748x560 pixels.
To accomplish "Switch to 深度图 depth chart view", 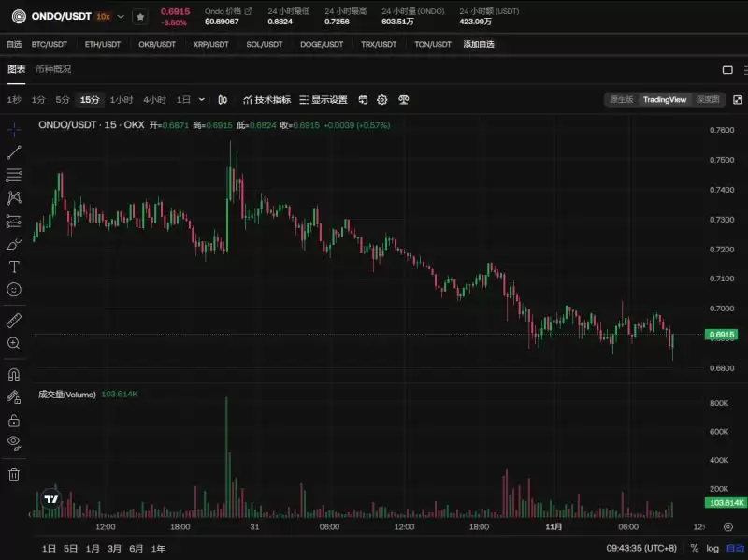I will point(708,99).
